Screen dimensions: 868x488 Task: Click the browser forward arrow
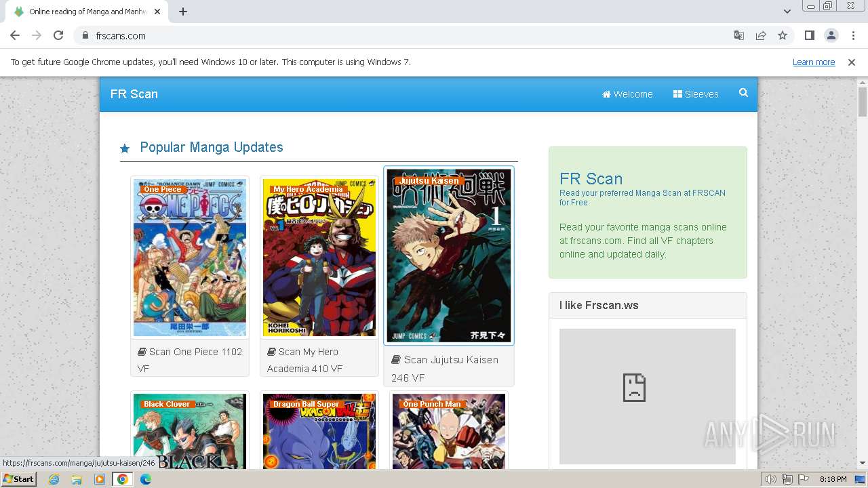coord(37,35)
